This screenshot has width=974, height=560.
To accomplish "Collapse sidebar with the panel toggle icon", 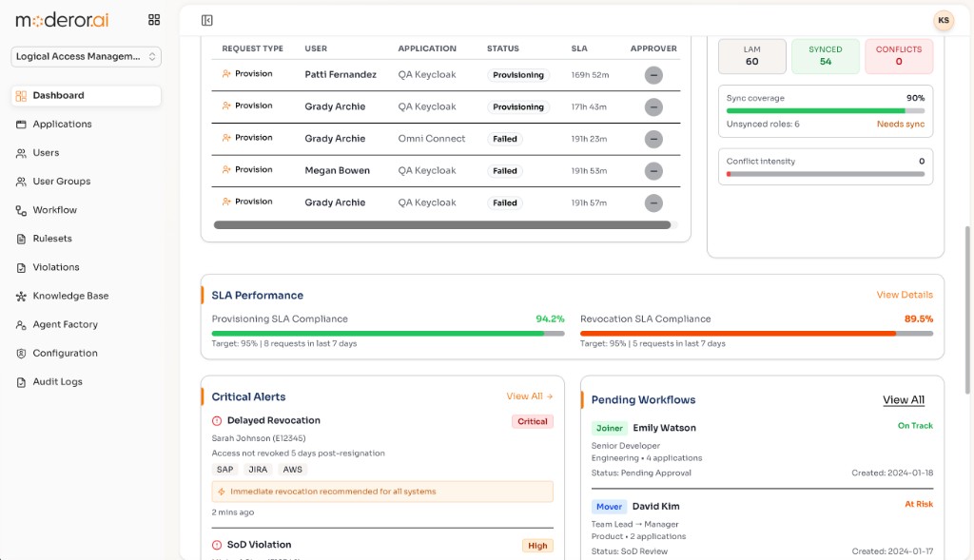I will click(206, 21).
